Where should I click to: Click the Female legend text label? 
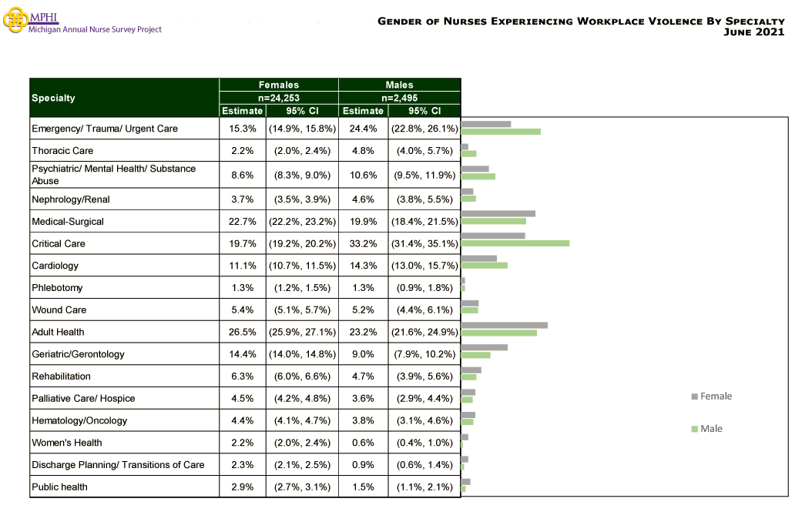[712, 396]
